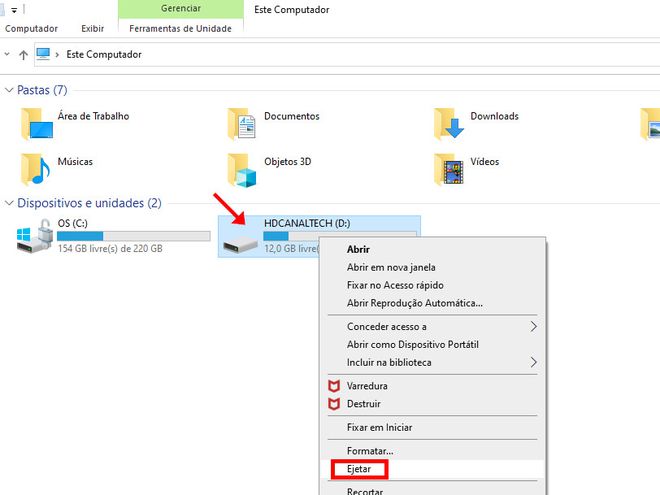Click Ejetar to eject the drive

(359, 469)
